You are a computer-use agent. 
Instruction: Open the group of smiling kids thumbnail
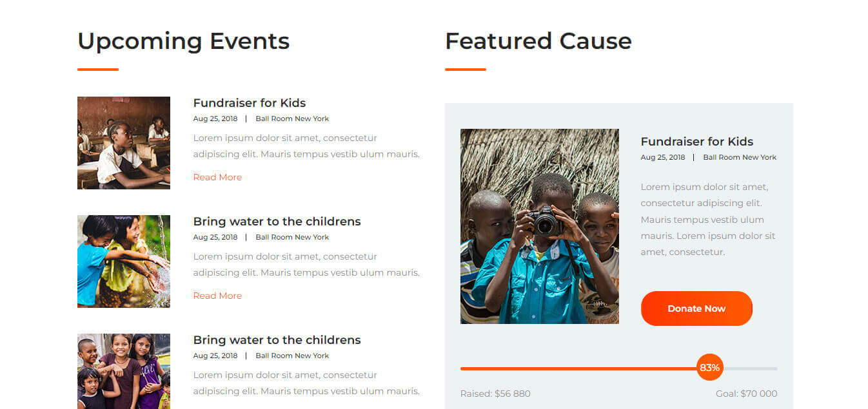click(124, 371)
